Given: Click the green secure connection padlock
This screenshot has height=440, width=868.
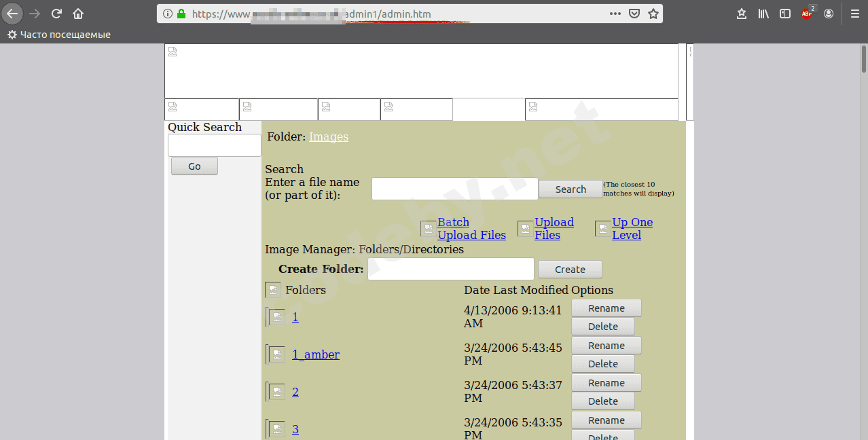Looking at the screenshot, I should tap(181, 14).
